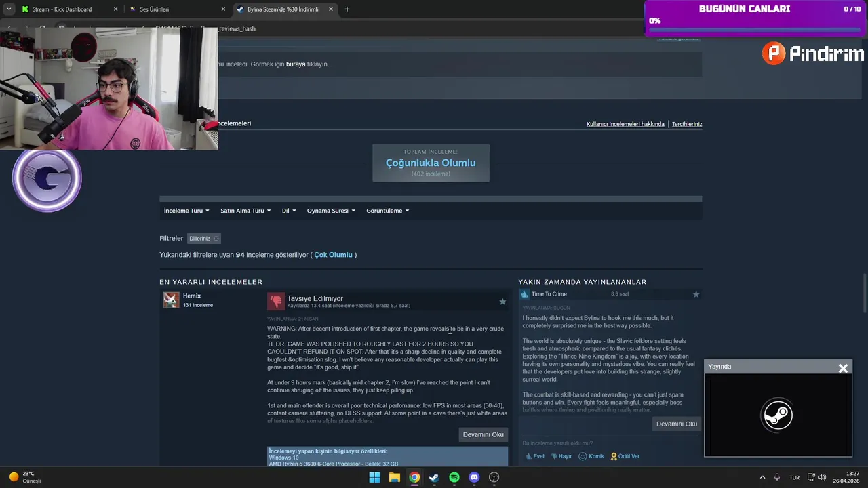Open the Görüntüleme dropdown
The width and height of the screenshot is (868, 488).
click(388, 211)
